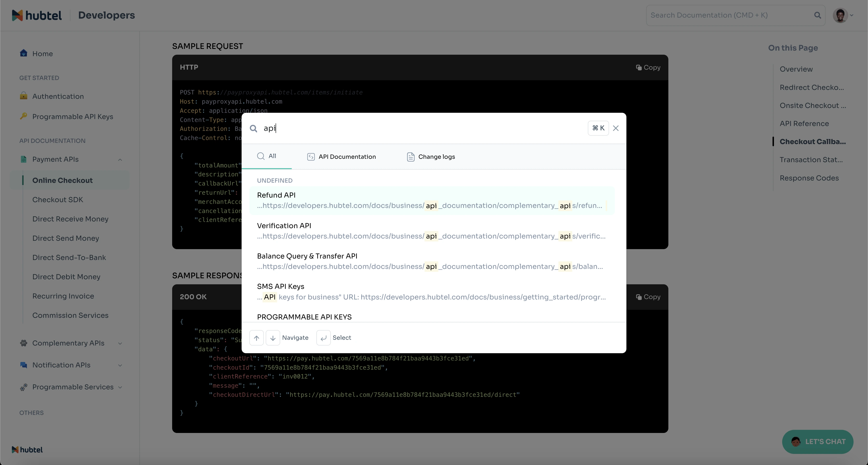Jump to Onsite Checkout section
868x465 pixels.
813,105
